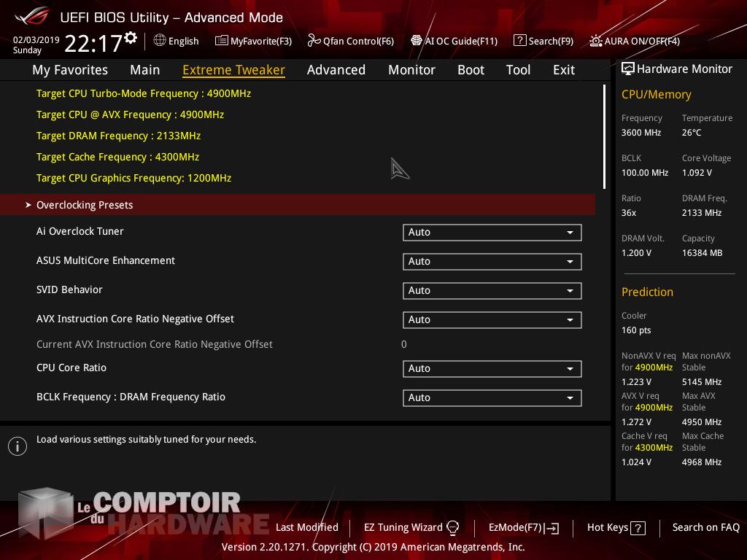Expand the Ai Overclock Tuner dropdown
Image resolution: width=747 pixels, height=560 pixels.
coord(492,233)
